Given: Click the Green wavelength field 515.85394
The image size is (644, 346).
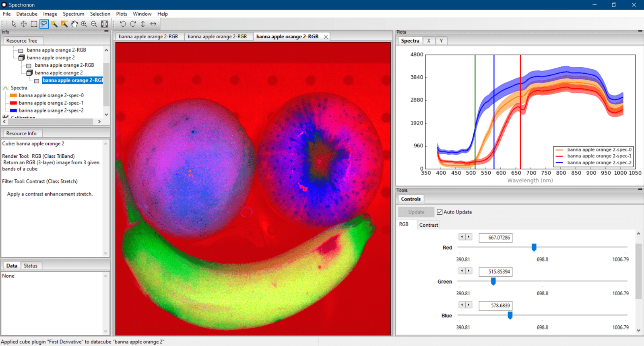Looking at the screenshot, I should (x=495, y=271).
